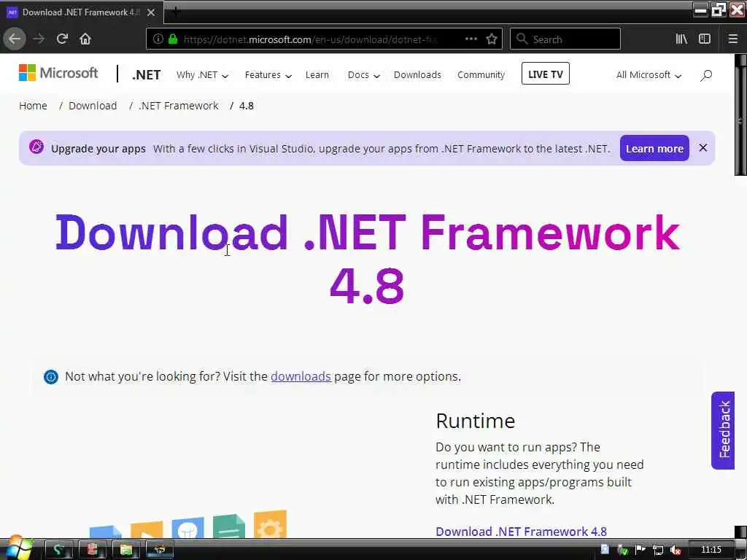Click the browser forward arrow
The width and height of the screenshot is (747, 560).
(x=39, y=39)
